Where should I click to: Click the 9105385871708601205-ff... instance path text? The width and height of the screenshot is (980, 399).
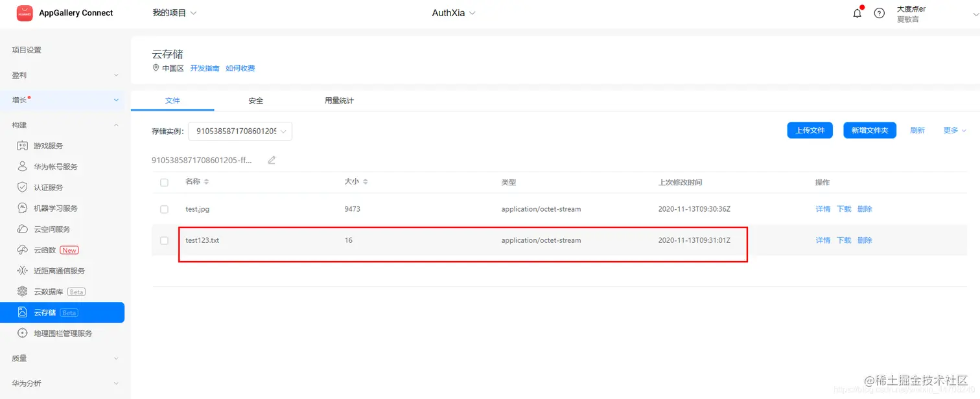(x=202, y=160)
